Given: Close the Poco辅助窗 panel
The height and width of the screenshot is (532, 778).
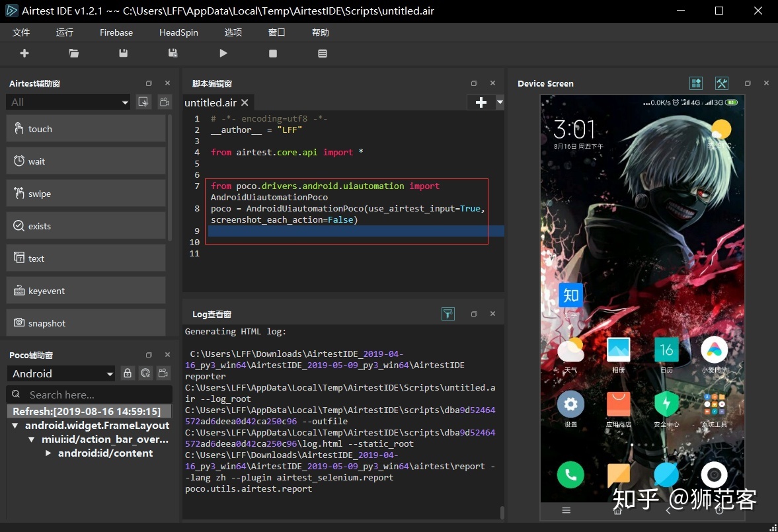Looking at the screenshot, I should click(x=167, y=355).
